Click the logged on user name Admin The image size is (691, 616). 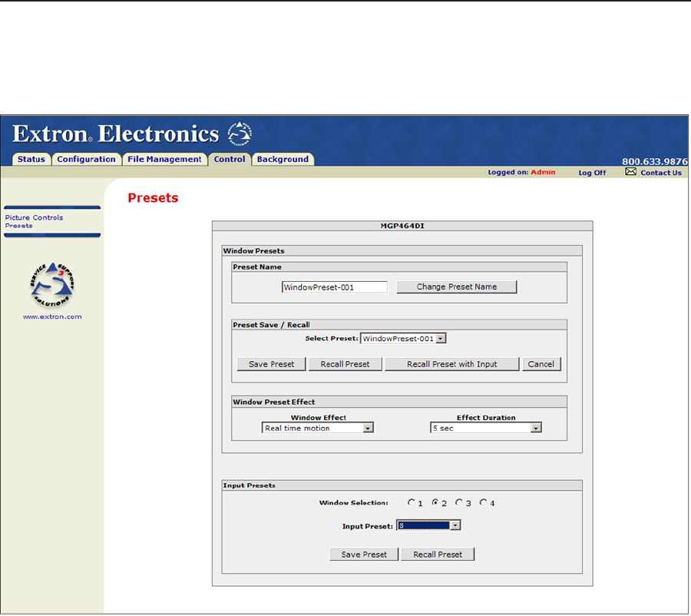click(x=543, y=172)
